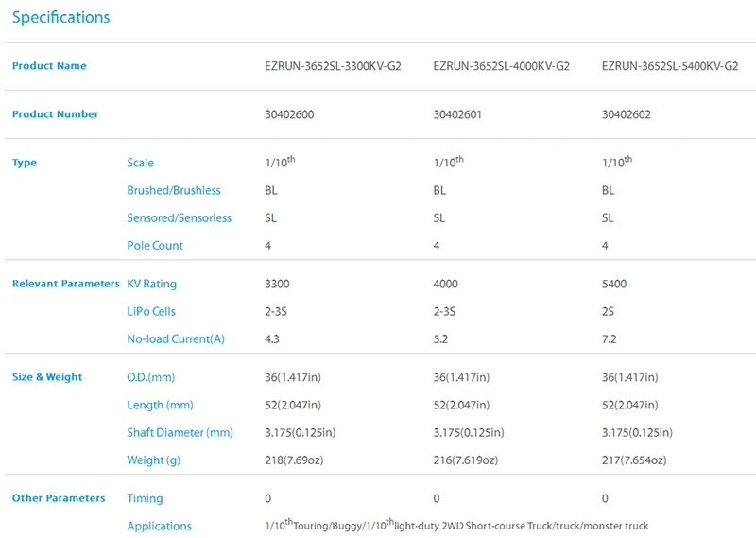This screenshot has width=756, height=538.
Task: Click product name EZRUN-3652SL-4000KV-G2
Action: pos(502,66)
